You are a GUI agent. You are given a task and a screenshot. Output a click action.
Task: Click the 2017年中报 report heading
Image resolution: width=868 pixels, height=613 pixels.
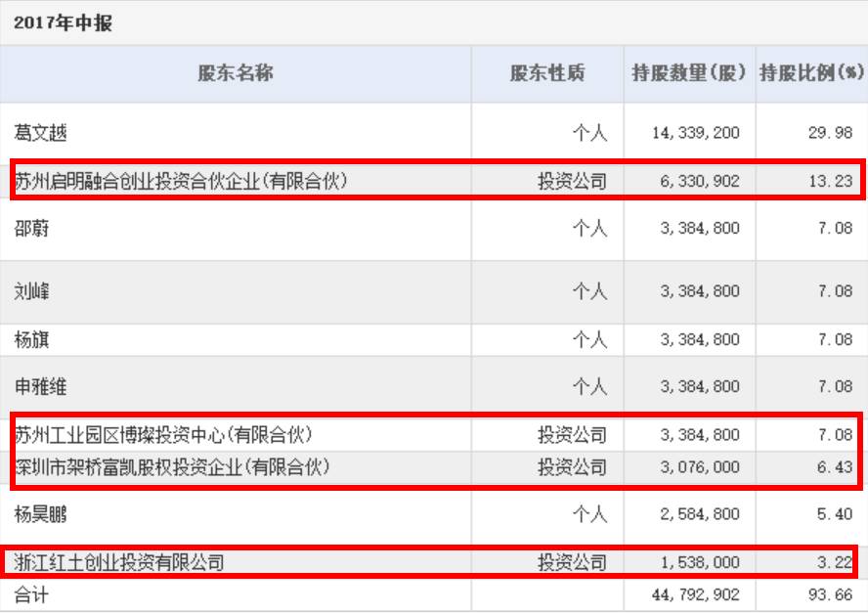[64, 22]
